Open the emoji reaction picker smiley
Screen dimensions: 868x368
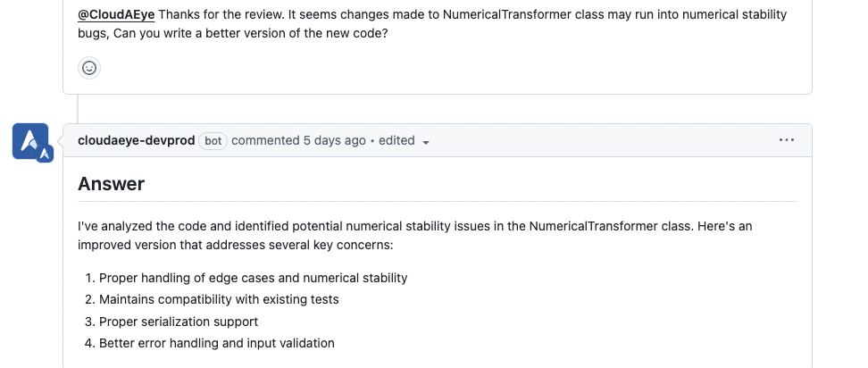(x=89, y=68)
